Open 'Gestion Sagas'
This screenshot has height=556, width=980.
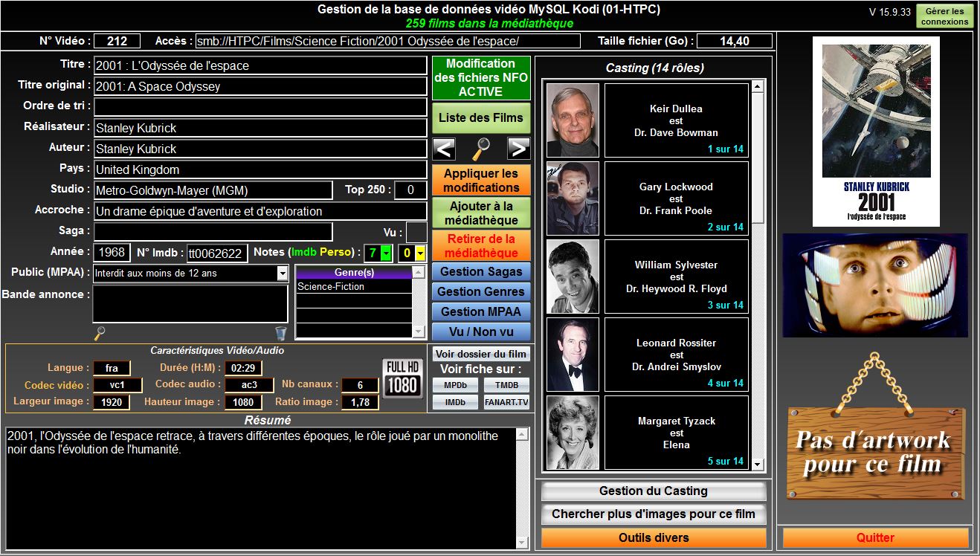[481, 271]
